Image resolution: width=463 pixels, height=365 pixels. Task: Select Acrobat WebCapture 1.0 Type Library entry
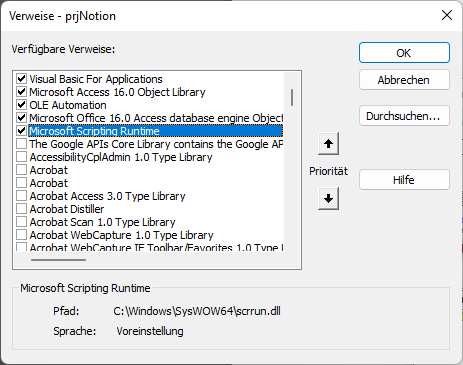click(x=121, y=235)
